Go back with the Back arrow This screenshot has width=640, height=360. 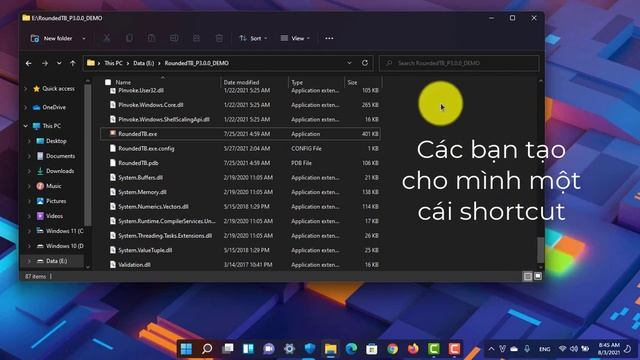(29, 63)
